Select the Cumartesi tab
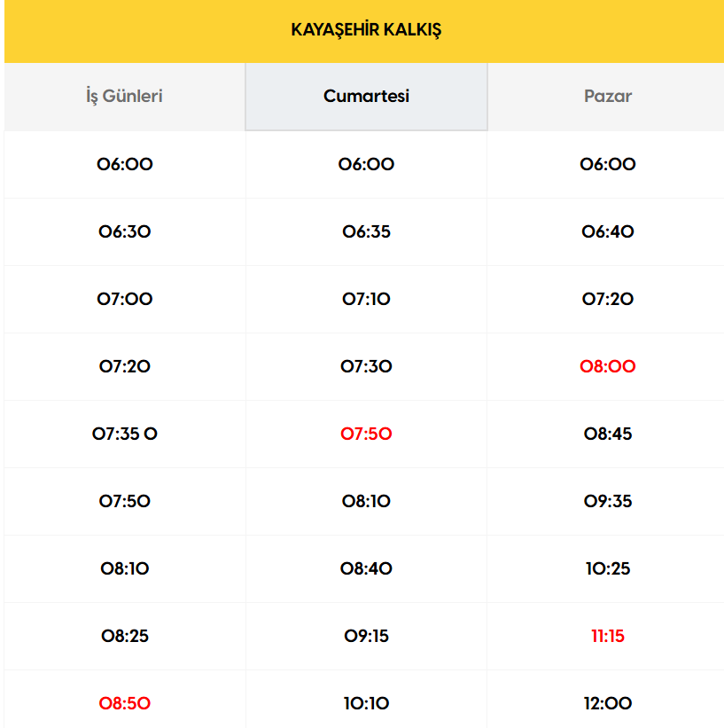 click(x=366, y=97)
